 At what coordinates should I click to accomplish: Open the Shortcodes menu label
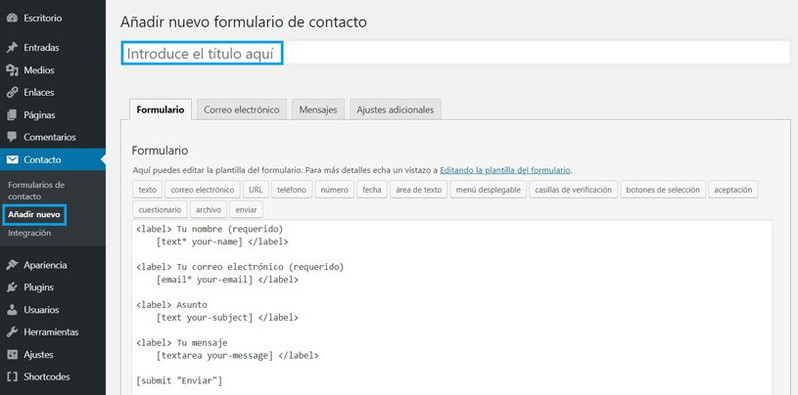[x=47, y=377]
